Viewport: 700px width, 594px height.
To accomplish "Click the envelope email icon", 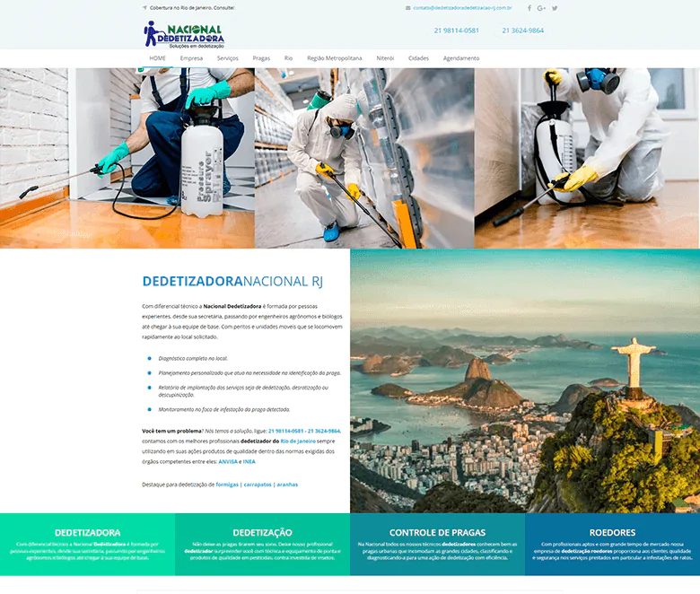I will point(408,8).
